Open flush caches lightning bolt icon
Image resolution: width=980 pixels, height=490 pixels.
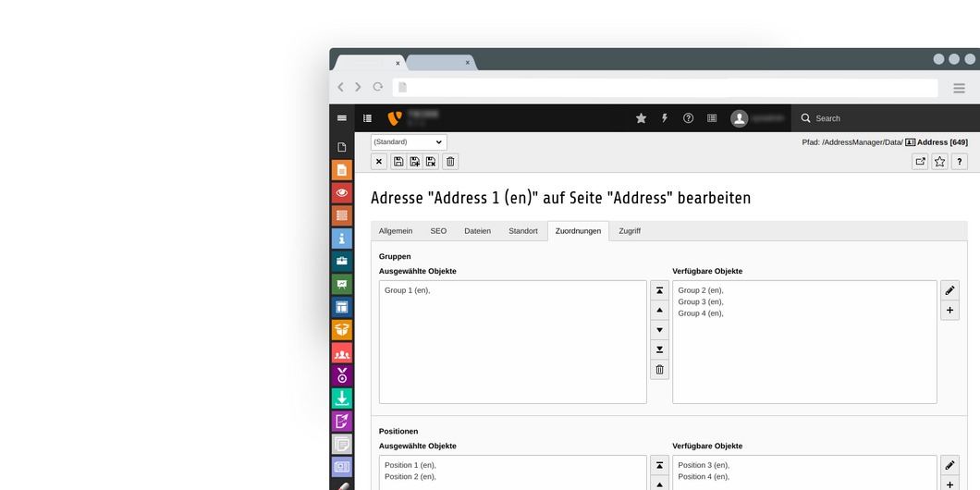click(x=665, y=118)
